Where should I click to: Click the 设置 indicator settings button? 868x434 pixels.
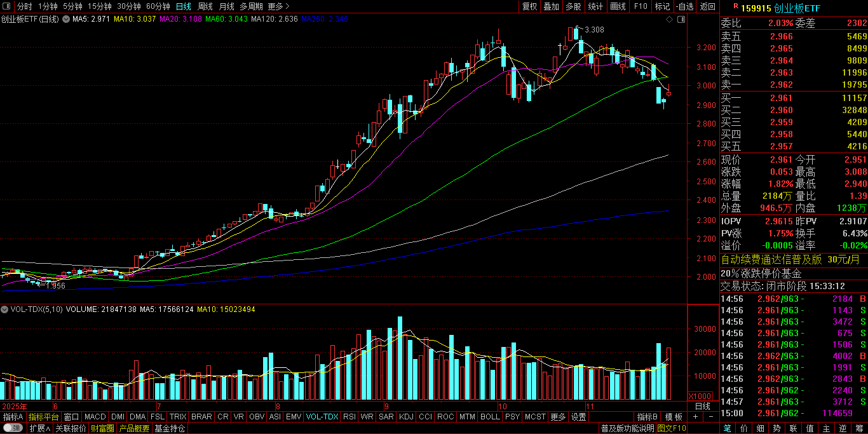pos(579,417)
